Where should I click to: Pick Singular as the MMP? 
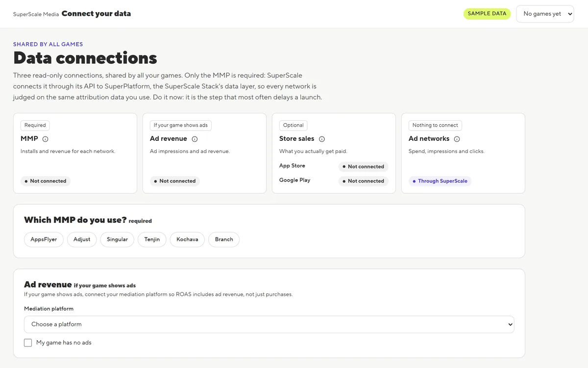point(117,239)
